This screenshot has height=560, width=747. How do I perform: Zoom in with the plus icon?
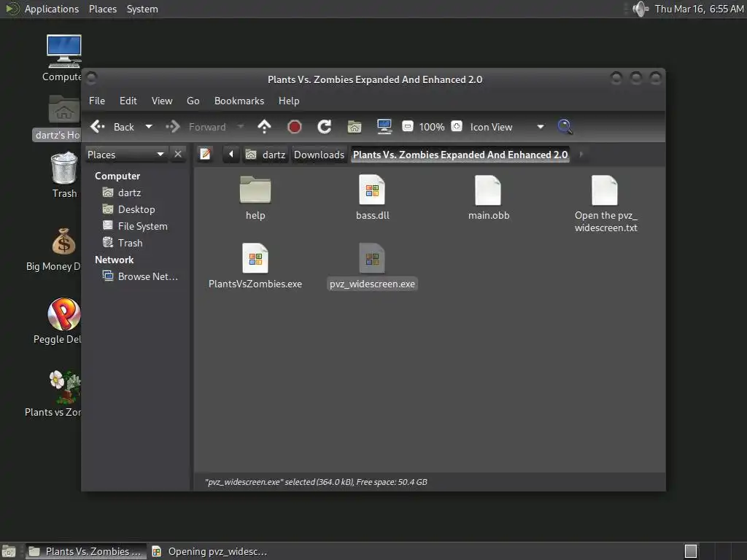pyautogui.click(x=457, y=126)
